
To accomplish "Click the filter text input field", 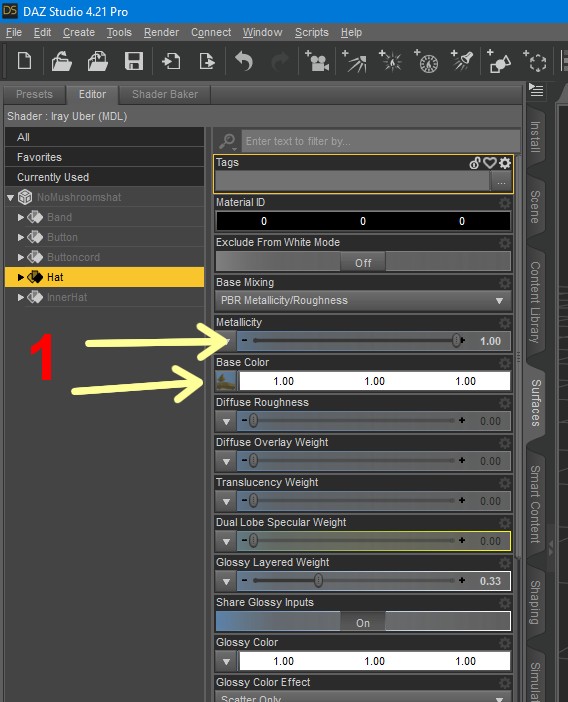I will click(380, 141).
